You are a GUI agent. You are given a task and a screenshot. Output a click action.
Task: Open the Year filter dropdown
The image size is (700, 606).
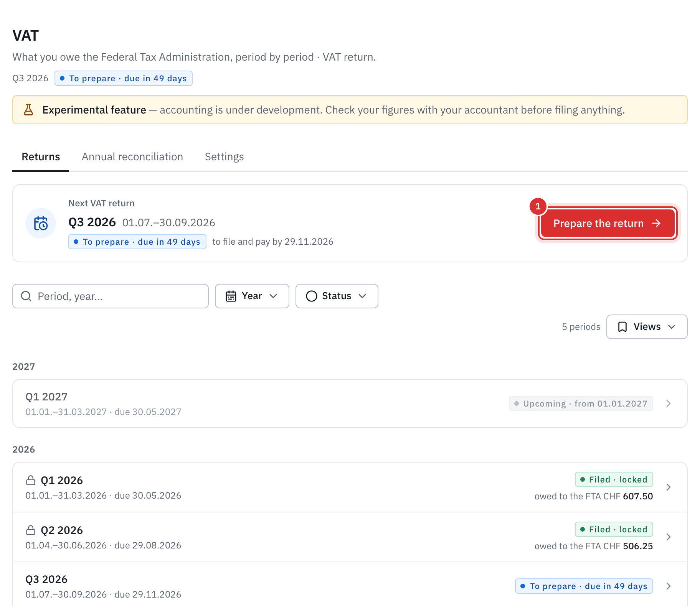252,296
